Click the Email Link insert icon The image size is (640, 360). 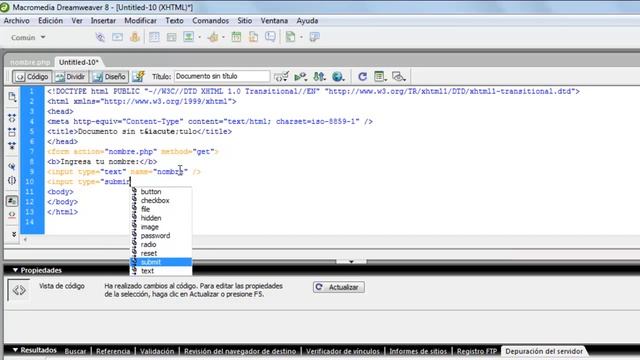point(118,37)
